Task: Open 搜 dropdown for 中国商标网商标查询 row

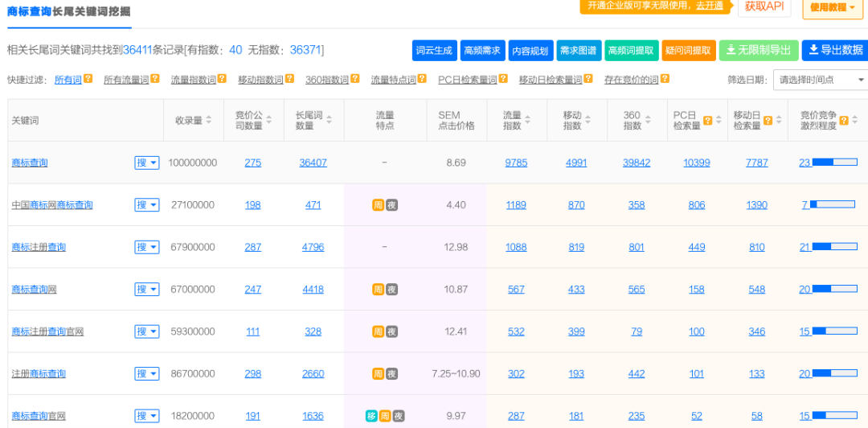Action: 147,205
